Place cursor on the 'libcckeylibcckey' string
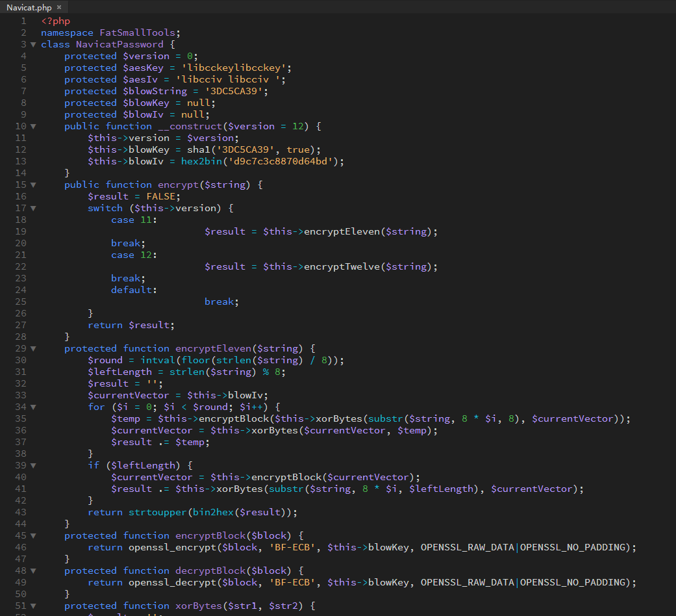Viewport: 676px width, 616px height. 237,68
